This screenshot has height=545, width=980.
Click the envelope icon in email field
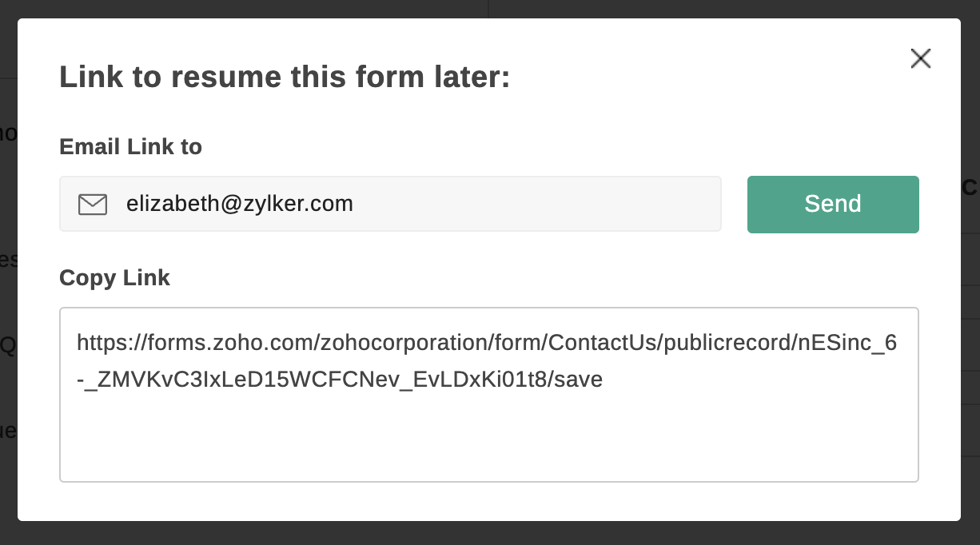tap(93, 205)
